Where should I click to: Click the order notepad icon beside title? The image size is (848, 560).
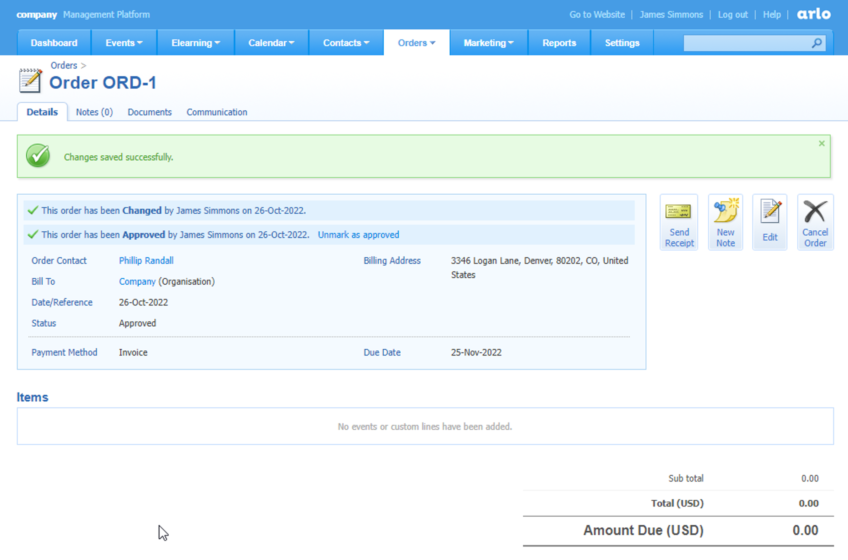pyautogui.click(x=30, y=80)
